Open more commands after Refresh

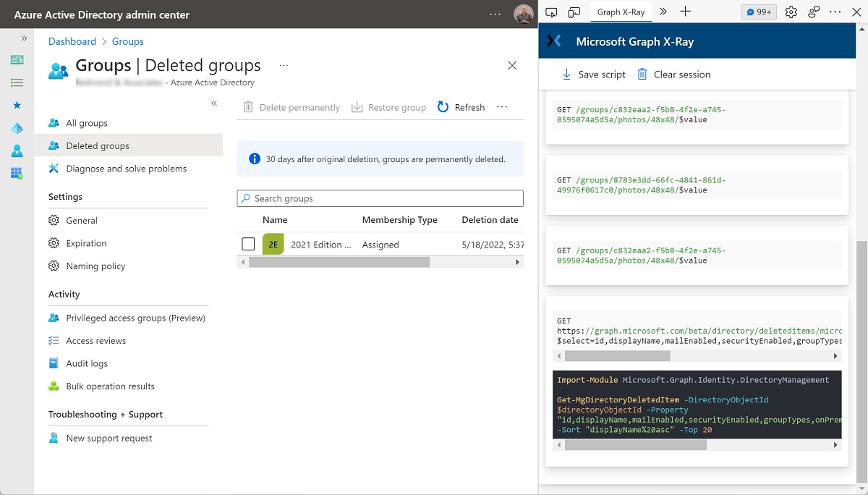point(502,107)
